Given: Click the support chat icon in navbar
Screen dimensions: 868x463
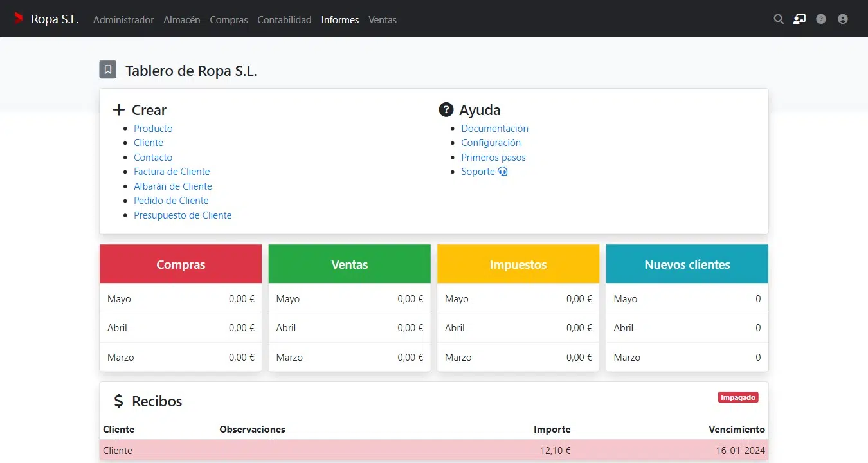Looking at the screenshot, I should (799, 19).
